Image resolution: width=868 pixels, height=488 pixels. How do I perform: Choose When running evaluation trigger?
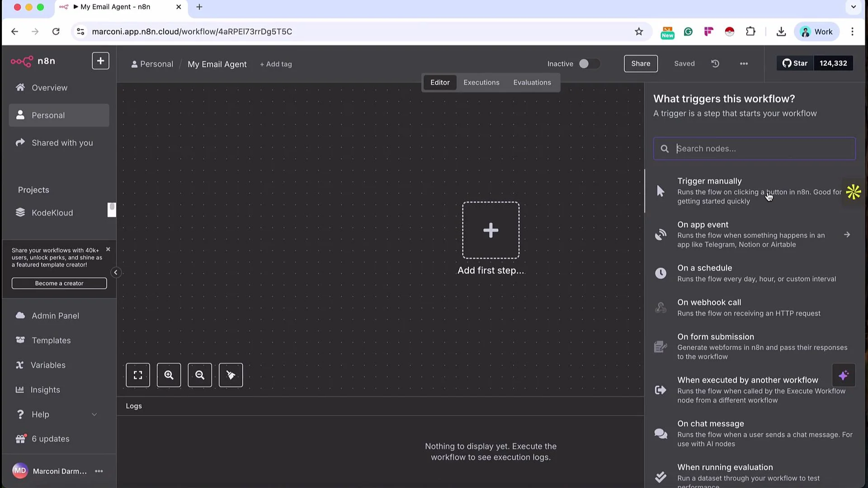pos(754,474)
